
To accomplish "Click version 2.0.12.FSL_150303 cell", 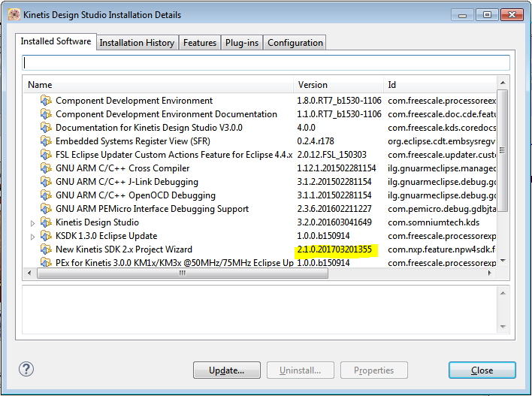I will click(x=331, y=155).
